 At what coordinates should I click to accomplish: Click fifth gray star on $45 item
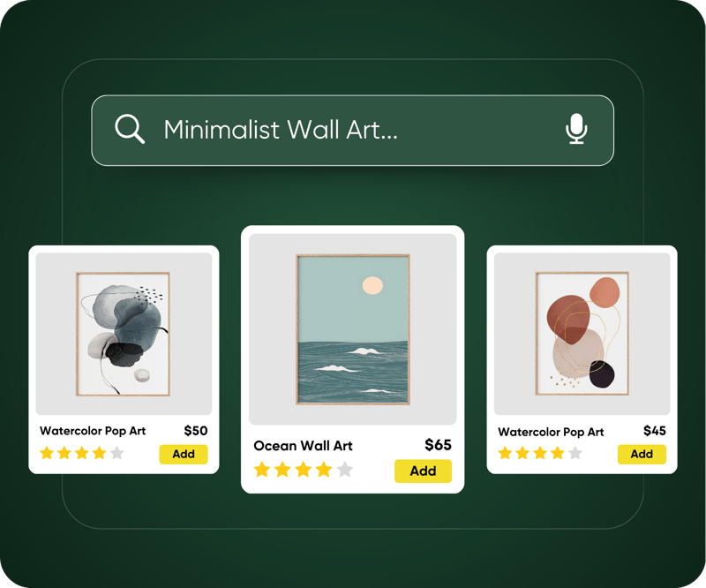point(575,453)
